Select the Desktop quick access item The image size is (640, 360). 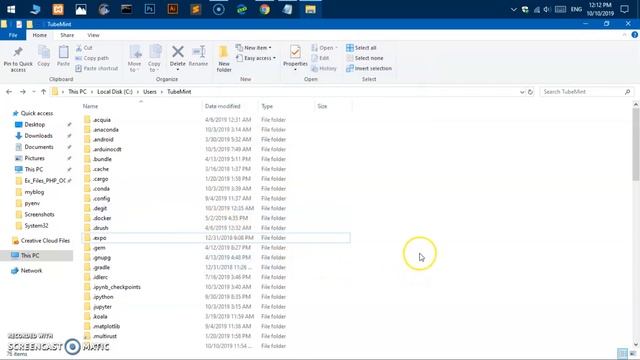(35, 124)
